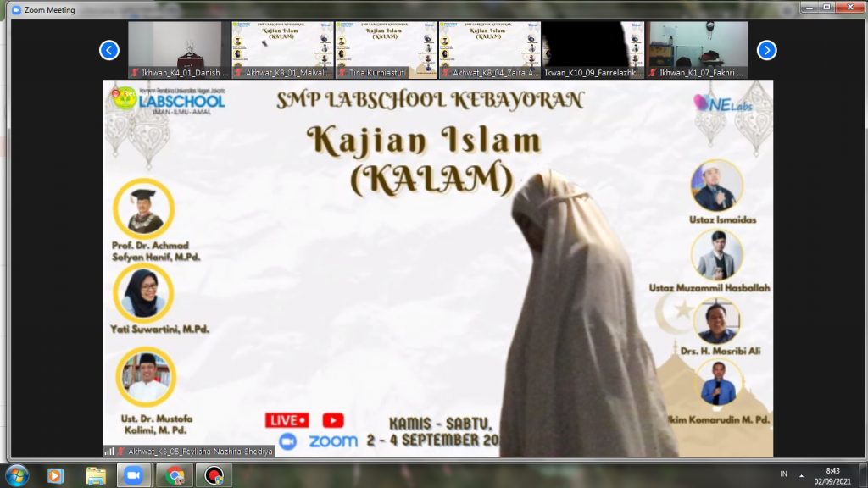Maximize the Zoom Meeting window
Image resolution: width=868 pixels, height=488 pixels.
(x=826, y=8)
